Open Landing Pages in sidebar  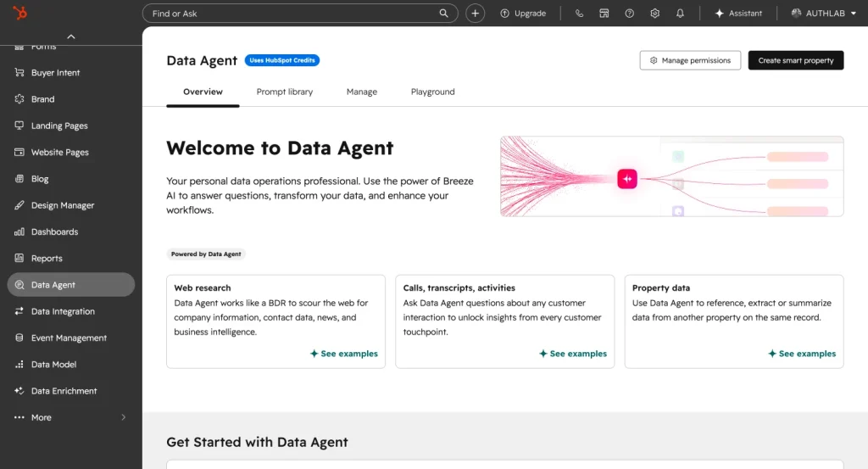71,126
